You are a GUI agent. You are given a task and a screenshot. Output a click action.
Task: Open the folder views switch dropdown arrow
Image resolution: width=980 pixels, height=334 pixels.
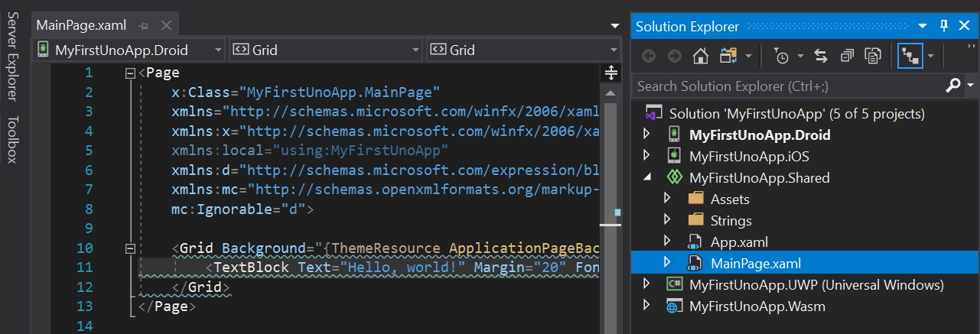[x=748, y=56]
